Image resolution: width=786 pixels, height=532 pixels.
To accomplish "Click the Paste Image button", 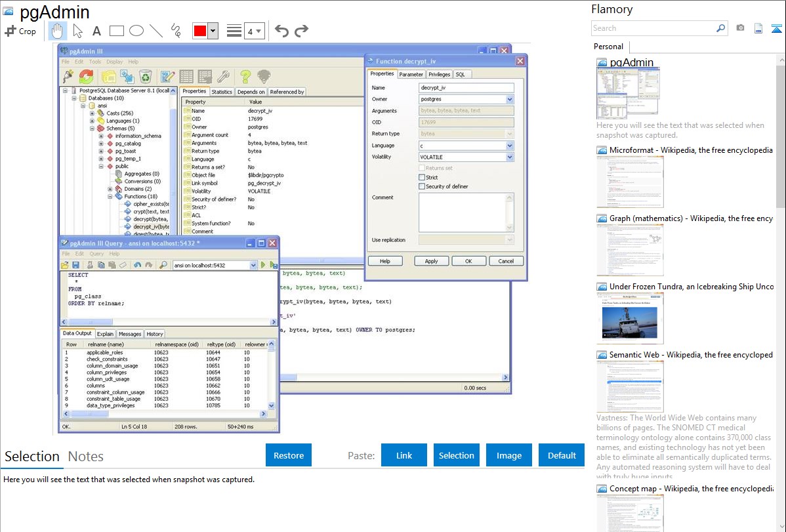I will click(x=508, y=455).
